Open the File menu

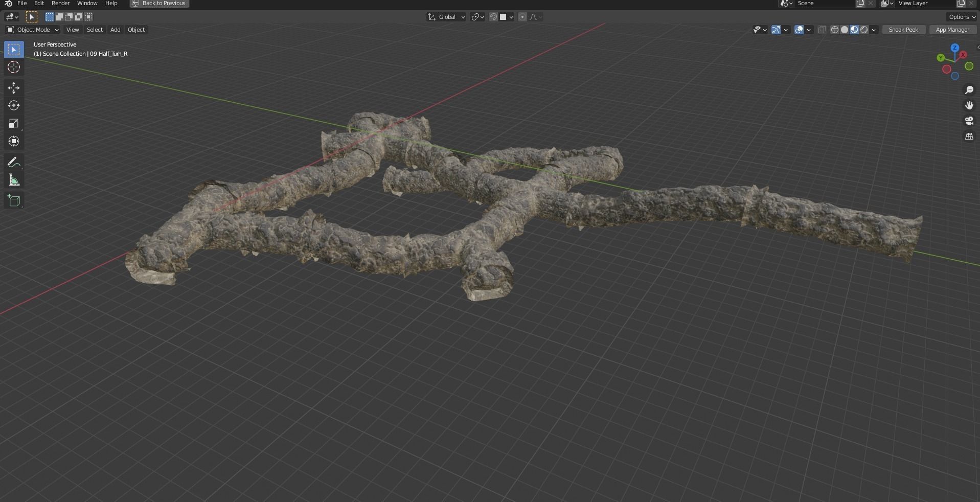pos(22,3)
